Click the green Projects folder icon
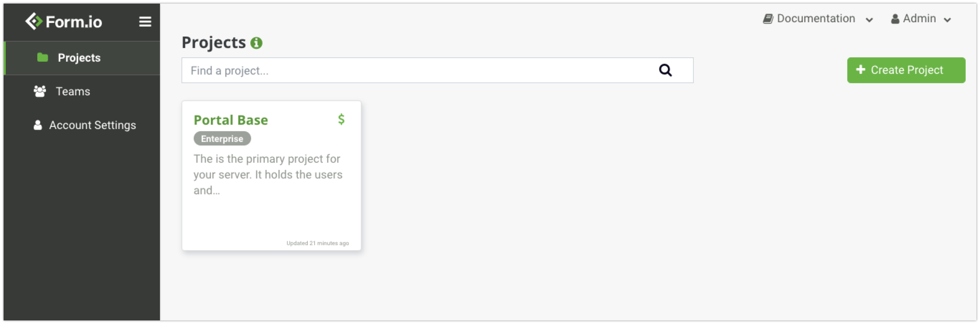 pyautogui.click(x=43, y=57)
